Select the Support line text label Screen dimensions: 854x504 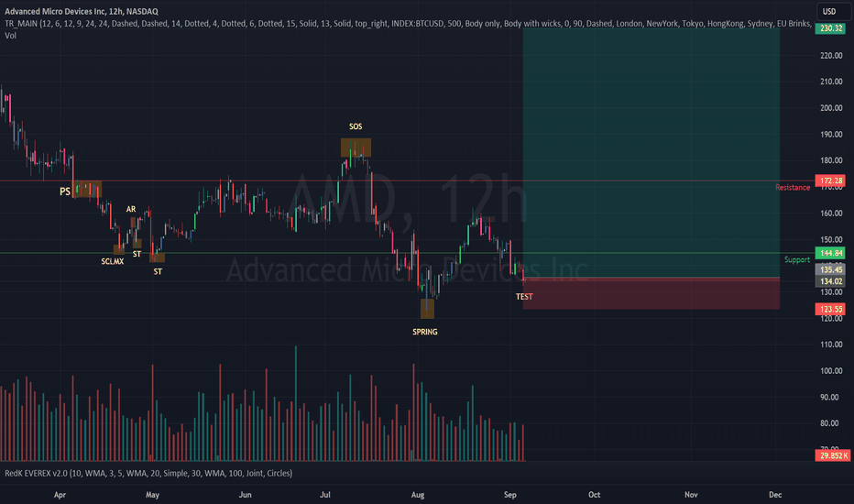[x=797, y=260]
